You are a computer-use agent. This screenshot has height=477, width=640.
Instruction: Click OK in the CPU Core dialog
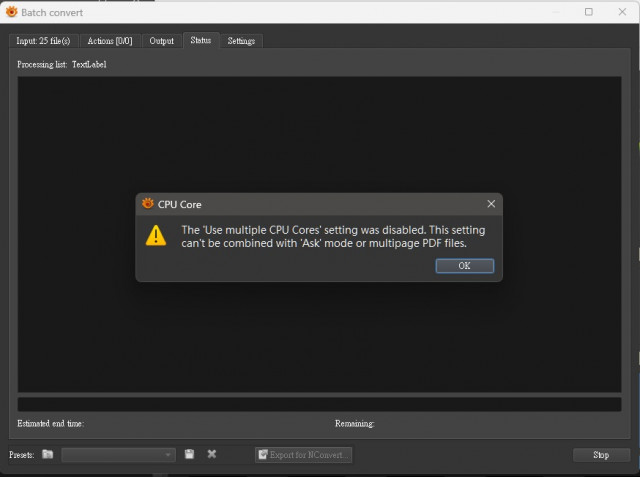[x=464, y=266]
